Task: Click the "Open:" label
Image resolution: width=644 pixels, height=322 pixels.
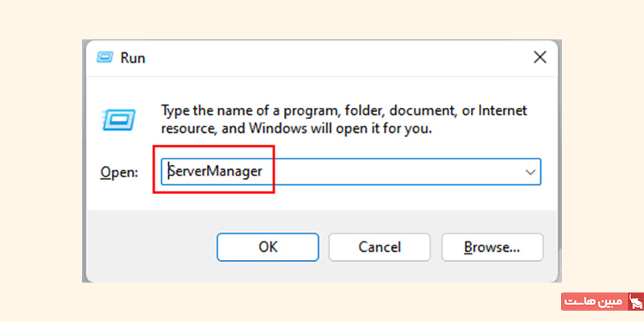Action: (119, 172)
